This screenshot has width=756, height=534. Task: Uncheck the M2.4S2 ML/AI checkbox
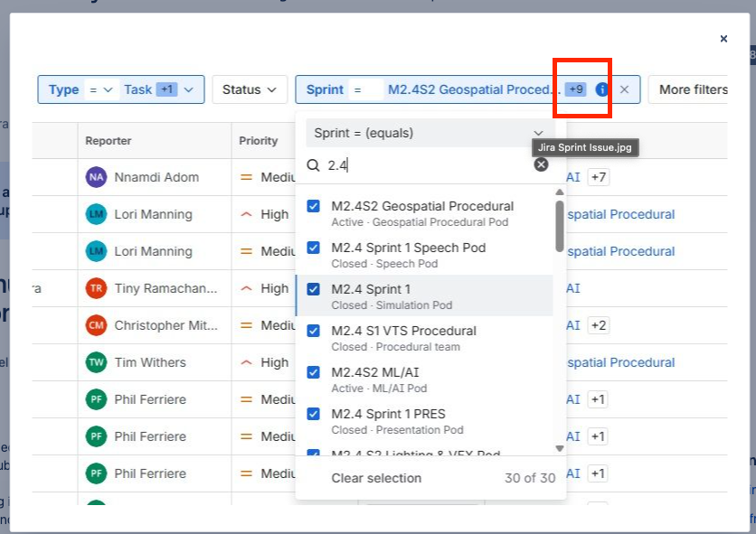point(313,370)
